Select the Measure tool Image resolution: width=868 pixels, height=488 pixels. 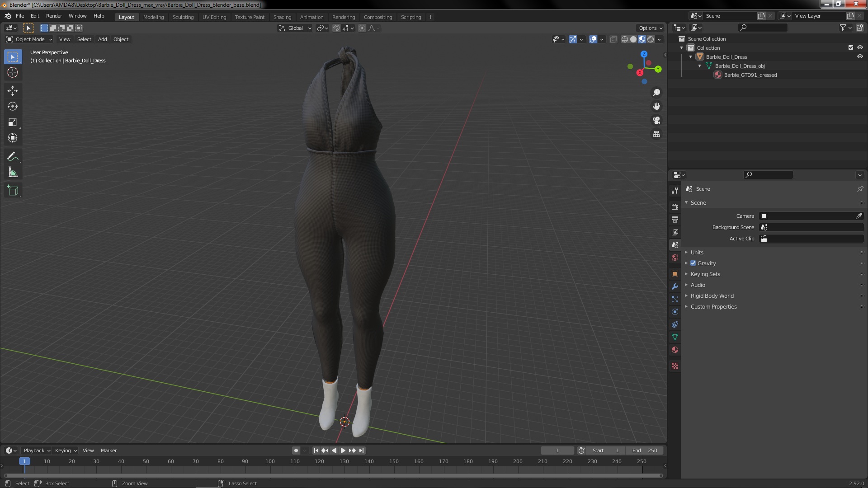pos(13,173)
